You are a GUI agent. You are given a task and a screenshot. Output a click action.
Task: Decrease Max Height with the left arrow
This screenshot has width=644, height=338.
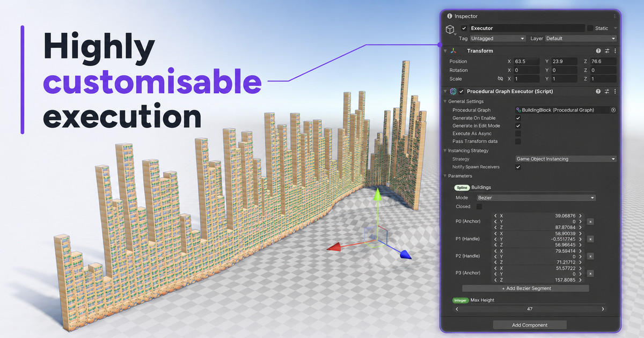tap(457, 309)
